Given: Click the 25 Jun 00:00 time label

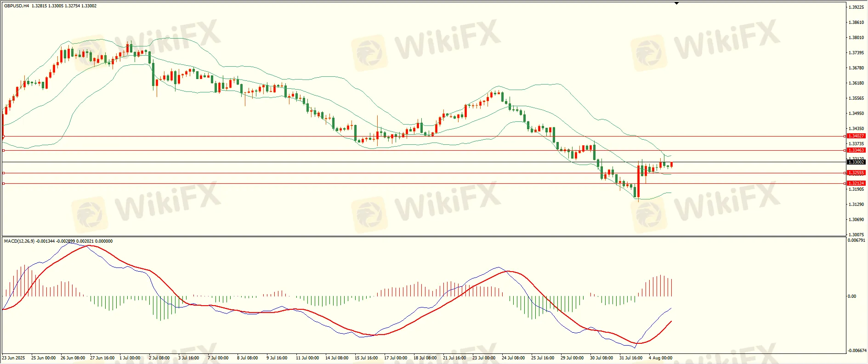Looking at the screenshot, I should click(43, 358).
